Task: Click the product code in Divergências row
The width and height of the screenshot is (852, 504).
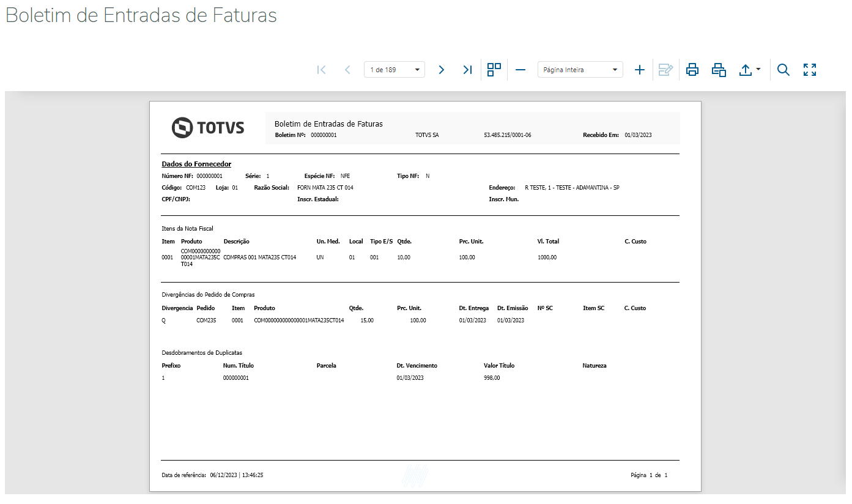Action: tap(298, 321)
